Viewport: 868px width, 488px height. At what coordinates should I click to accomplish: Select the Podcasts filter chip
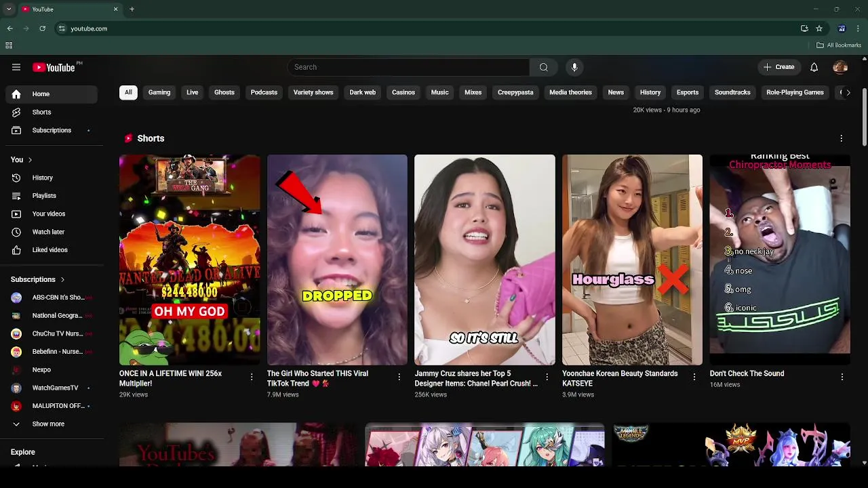[x=264, y=92]
